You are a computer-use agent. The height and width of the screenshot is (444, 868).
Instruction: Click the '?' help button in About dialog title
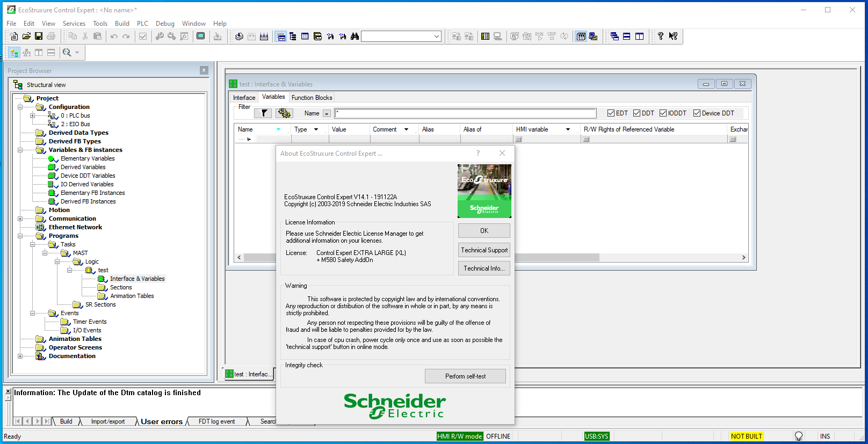tap(478, 153)
